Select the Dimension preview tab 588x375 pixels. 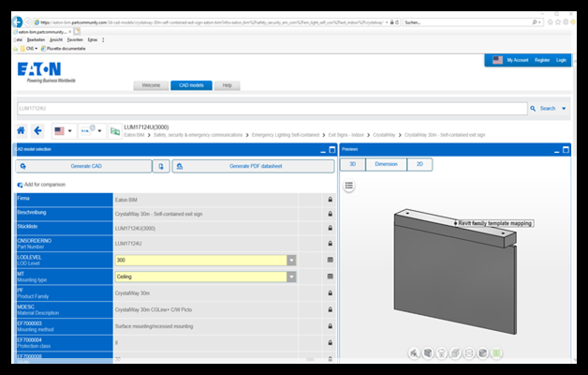(386, 164)
